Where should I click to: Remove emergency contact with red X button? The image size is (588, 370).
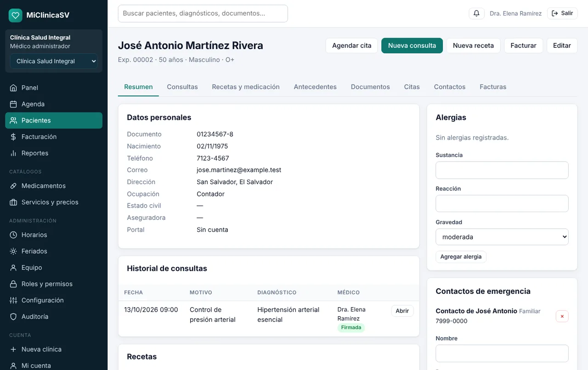(562, 316)
